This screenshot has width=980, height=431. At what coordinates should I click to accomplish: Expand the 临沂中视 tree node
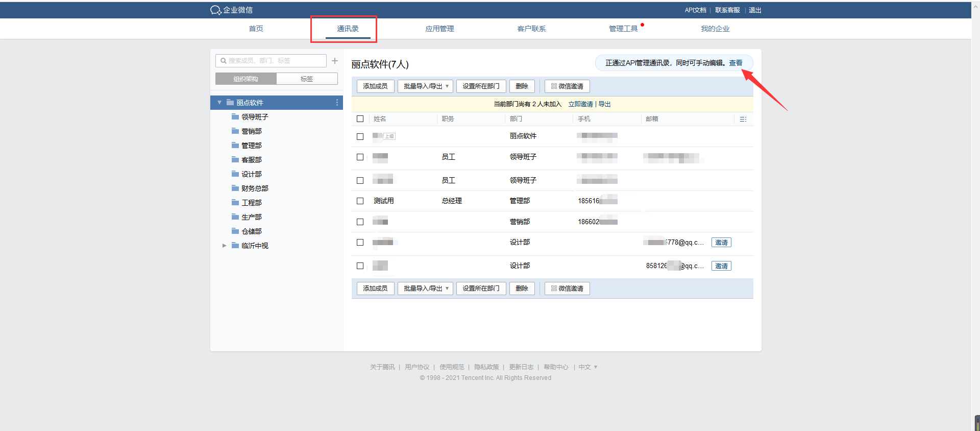tap(224, 246)
